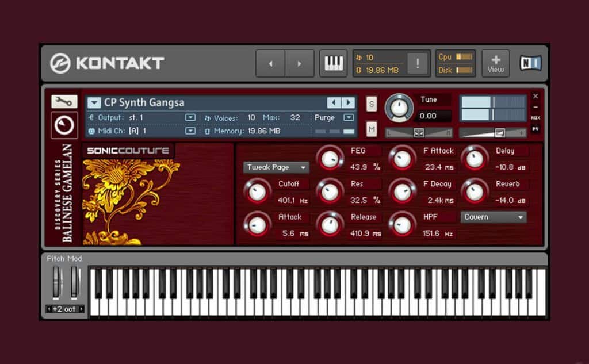Viewport: 589px width, 364px height.
Task: Click the wrench edit instrument icon
Action: coord(64,102)
